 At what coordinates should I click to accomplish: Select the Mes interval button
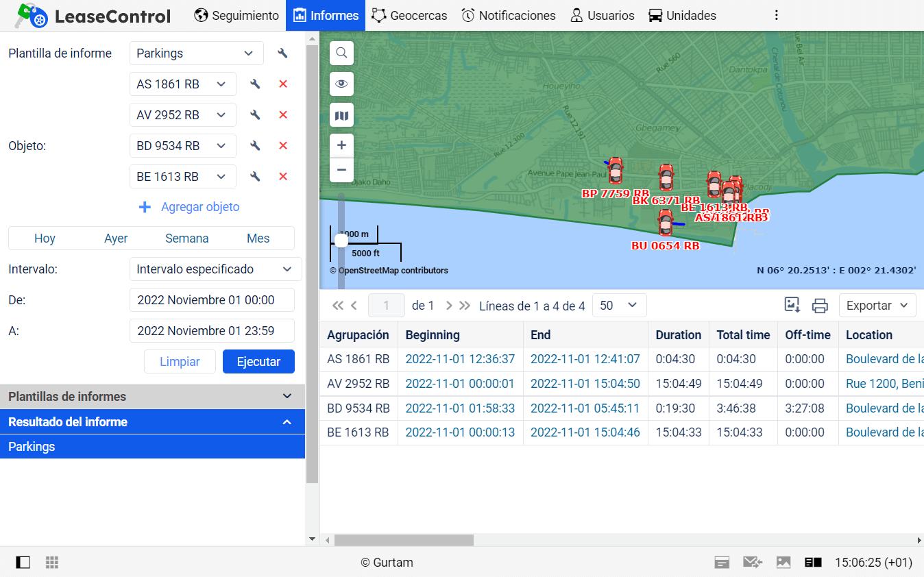coord(258,238)
